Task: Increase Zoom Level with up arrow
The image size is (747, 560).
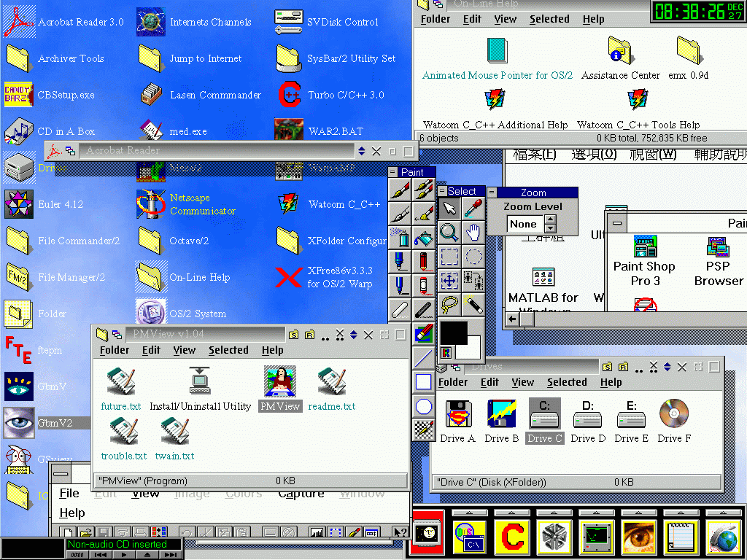Action: click(x=550, y=219)
